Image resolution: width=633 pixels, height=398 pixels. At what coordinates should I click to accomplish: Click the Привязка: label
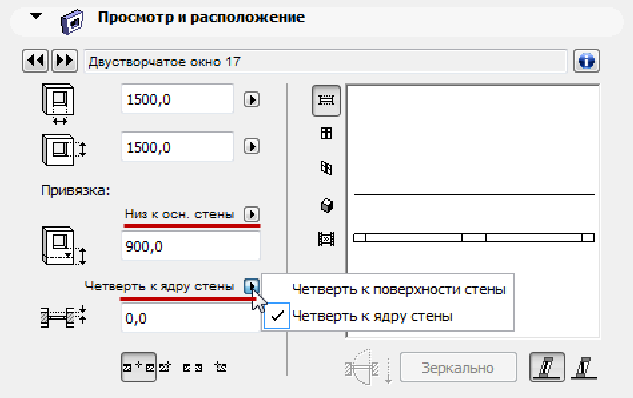click(75, 190)
